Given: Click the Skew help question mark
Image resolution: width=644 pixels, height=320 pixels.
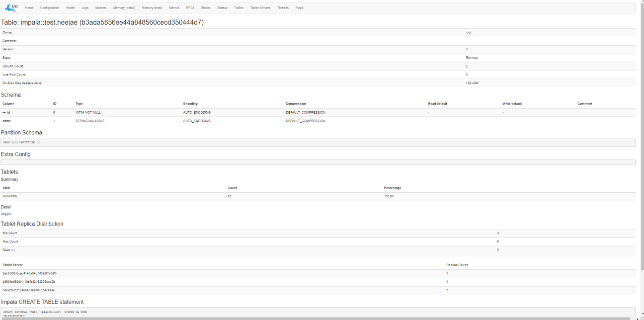Looking at the screenshot, I should [13, 250].
